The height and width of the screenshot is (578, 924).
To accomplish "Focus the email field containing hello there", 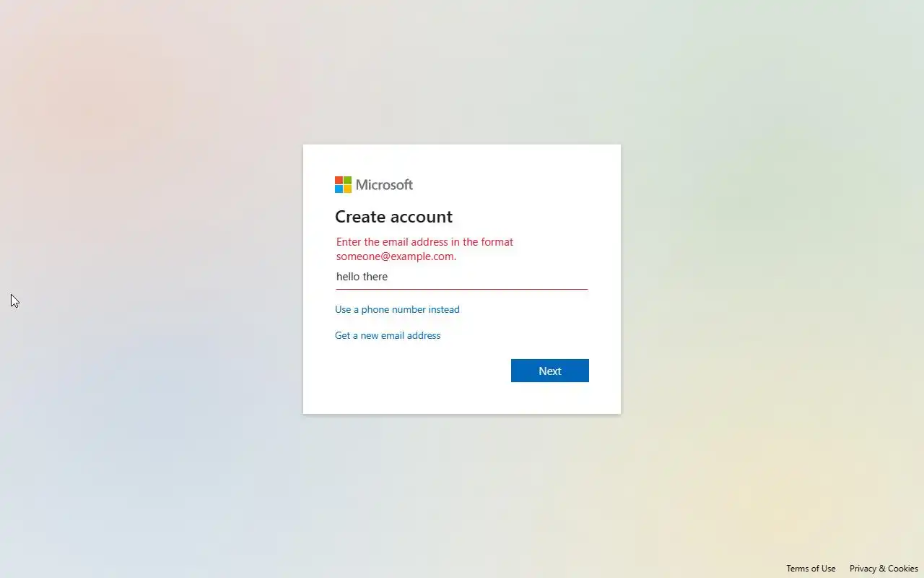I will [x=462, y=277].
